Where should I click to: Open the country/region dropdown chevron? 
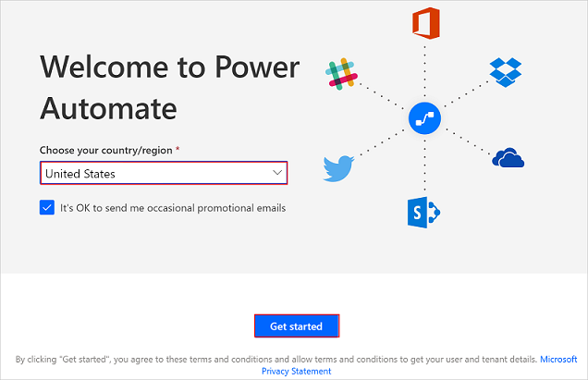pyautogui.click(x=277, y=173)
